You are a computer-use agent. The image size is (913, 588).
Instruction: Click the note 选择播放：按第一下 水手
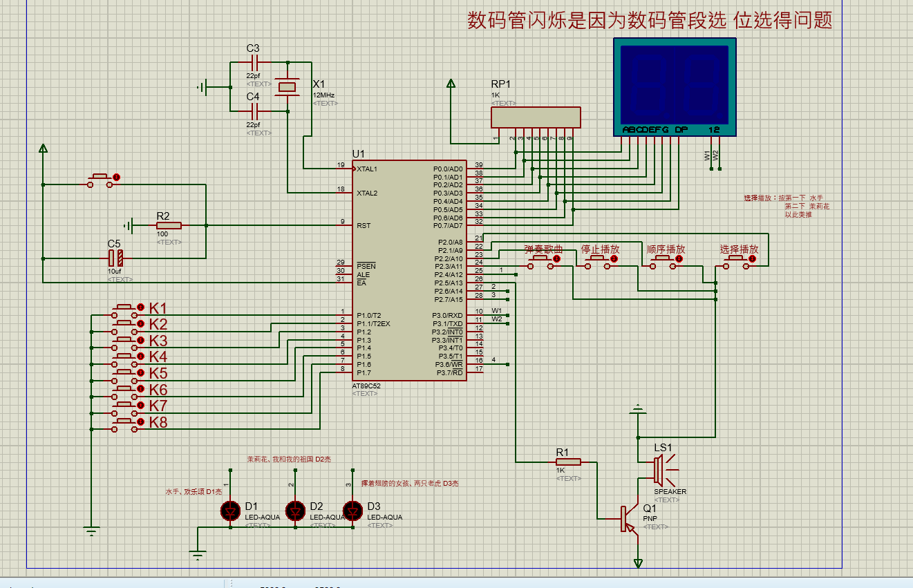(784, 198)
